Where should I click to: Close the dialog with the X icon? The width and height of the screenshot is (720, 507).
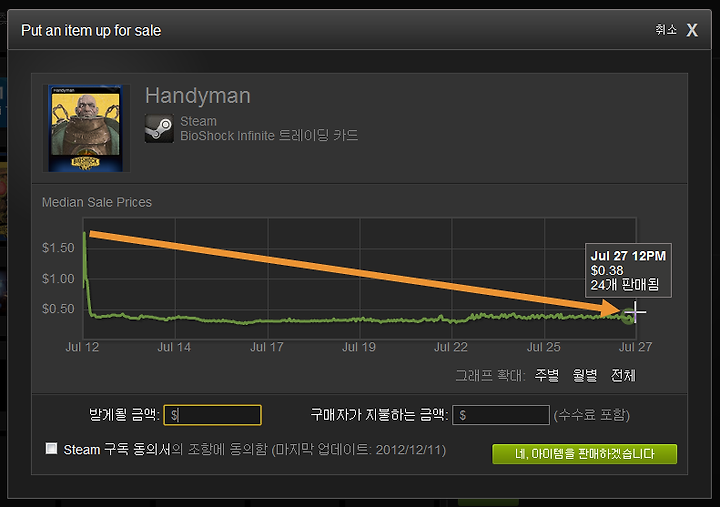692,30
